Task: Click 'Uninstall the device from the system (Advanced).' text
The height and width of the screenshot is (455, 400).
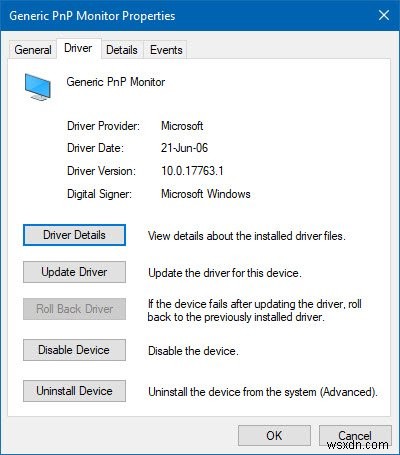Action: 263,392
